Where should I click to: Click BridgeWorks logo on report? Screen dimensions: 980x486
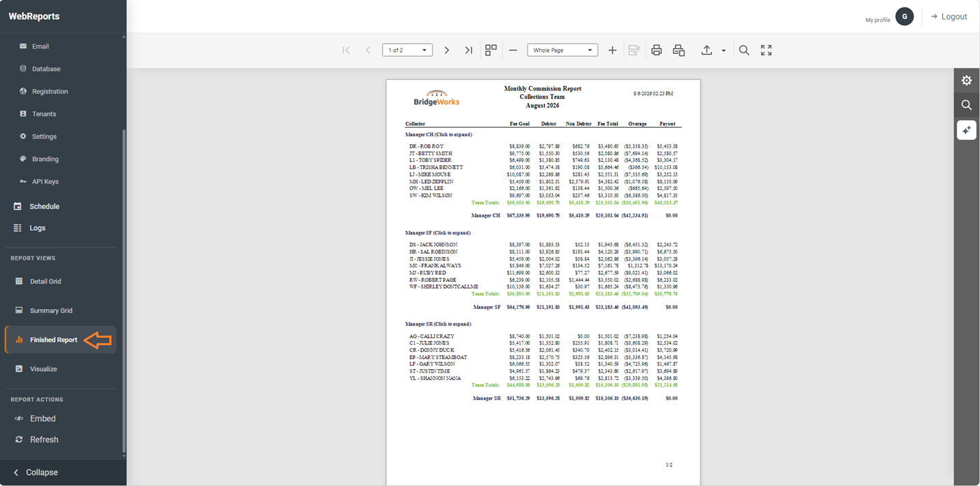coord(436,98)
